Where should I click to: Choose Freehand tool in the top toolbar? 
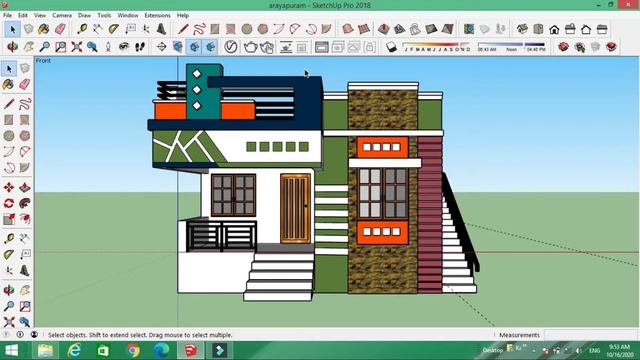point(199,29)
